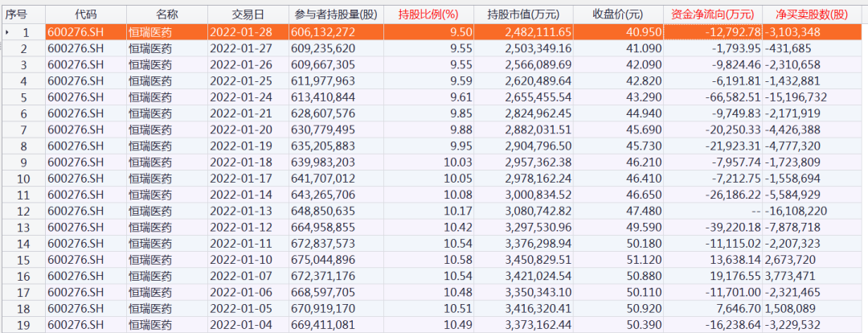Click market value 2,482,111.65

click(538, 33)
